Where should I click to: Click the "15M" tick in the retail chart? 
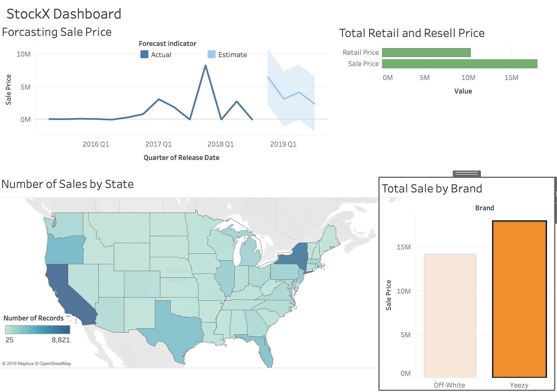(512, 78)
